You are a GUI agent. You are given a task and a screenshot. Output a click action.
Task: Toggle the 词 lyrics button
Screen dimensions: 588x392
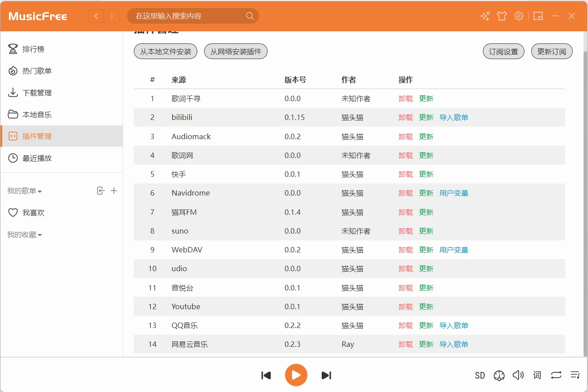coord(537,375)
